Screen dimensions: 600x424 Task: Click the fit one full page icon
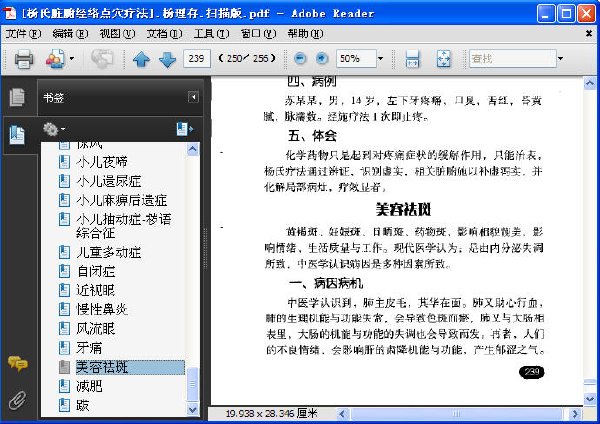(444, 59)
